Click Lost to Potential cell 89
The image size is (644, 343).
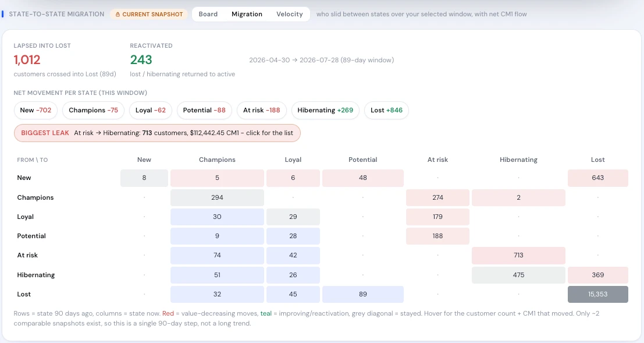(363, 295)
